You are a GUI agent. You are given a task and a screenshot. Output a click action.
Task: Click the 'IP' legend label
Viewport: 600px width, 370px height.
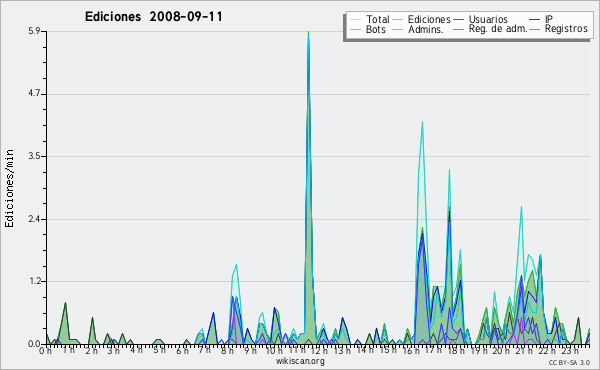(549, 19)
